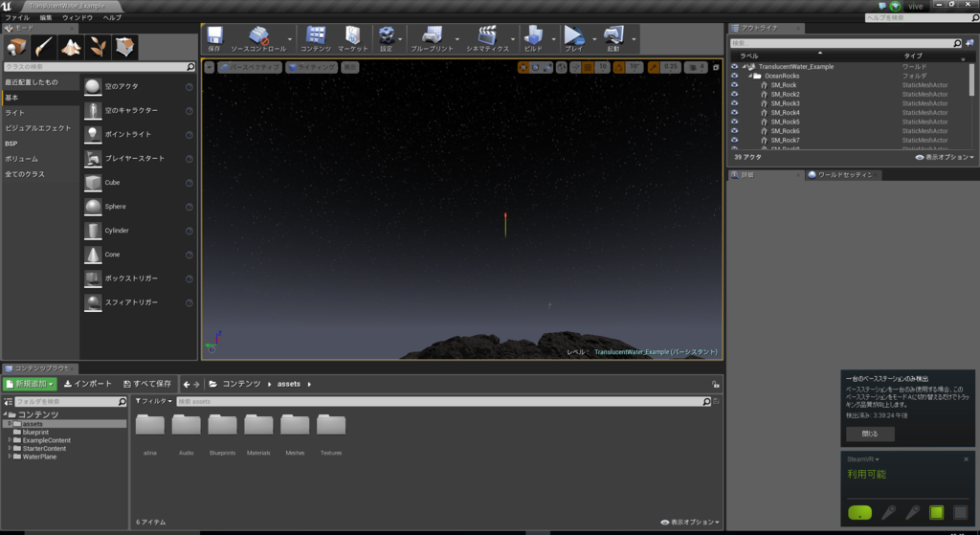This screenshot has height=535, width=980.
Task: Click the SteamVR headset status icon
Action: point(860,512)
